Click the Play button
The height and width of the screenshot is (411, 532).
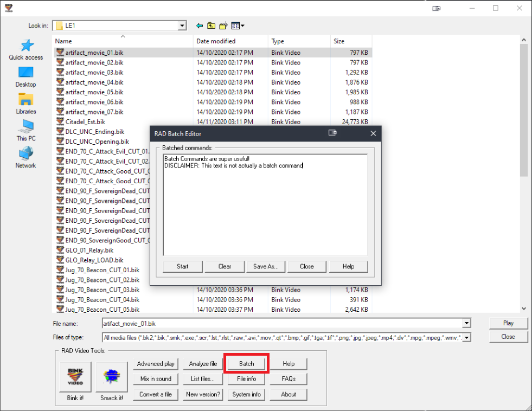(508, 323)
